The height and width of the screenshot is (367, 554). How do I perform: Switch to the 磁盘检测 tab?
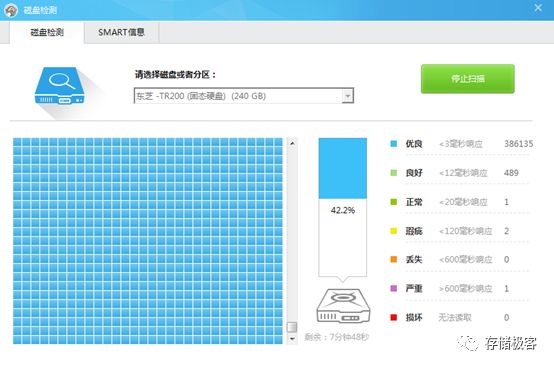(47, 32)
